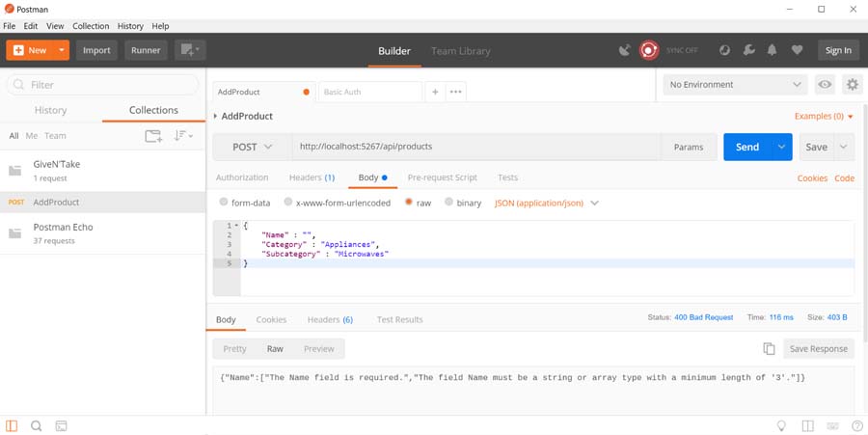Open the environment quick look eye icon

pyautogui.click(x=825, y=85)
